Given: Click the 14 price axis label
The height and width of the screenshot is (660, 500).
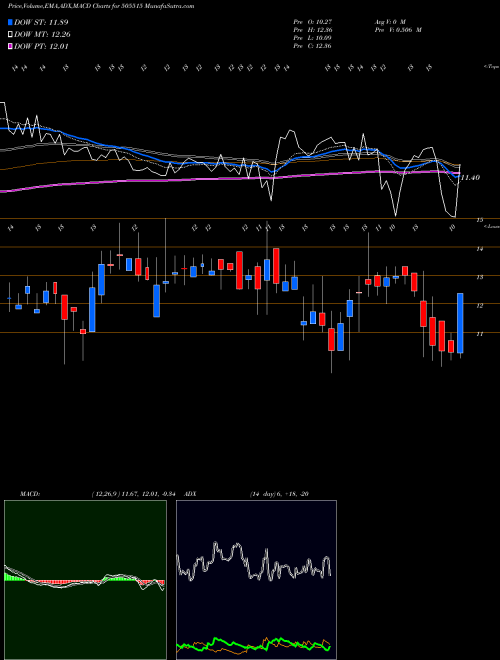Looking at the screenshot, I should click(x=479, y=249).
